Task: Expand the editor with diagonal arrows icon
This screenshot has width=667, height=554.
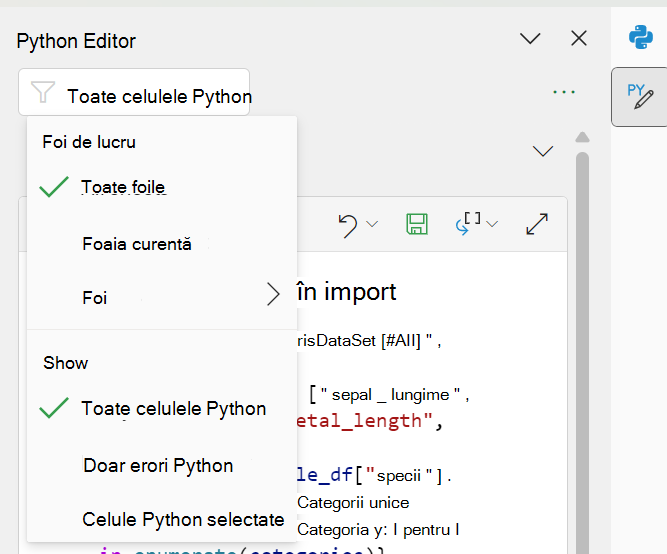Action: pos(537,224)
